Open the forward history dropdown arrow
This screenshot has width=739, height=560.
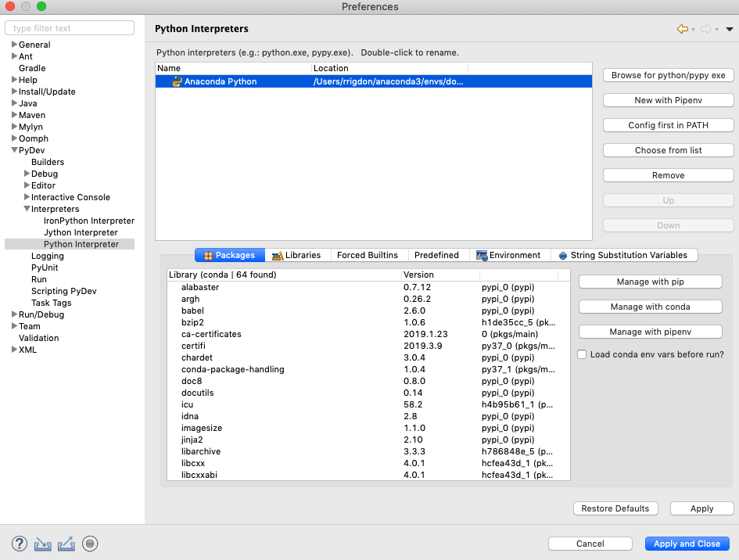716,30
